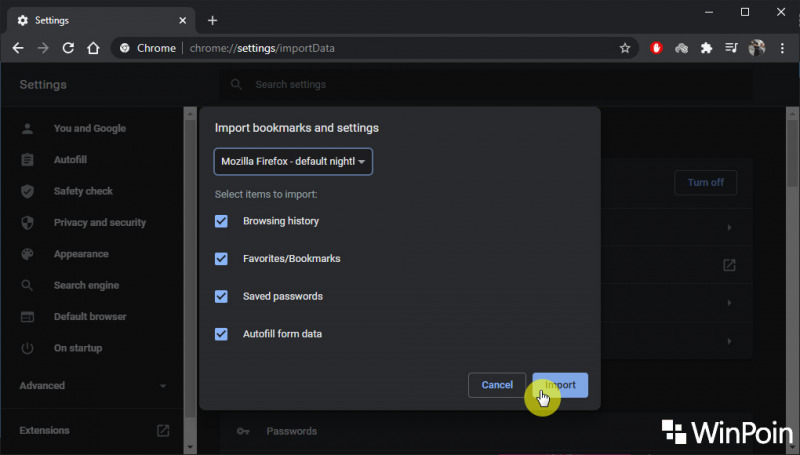Bookmark this page with the star icon
800x455 pixels.
[x=625, y=48]
